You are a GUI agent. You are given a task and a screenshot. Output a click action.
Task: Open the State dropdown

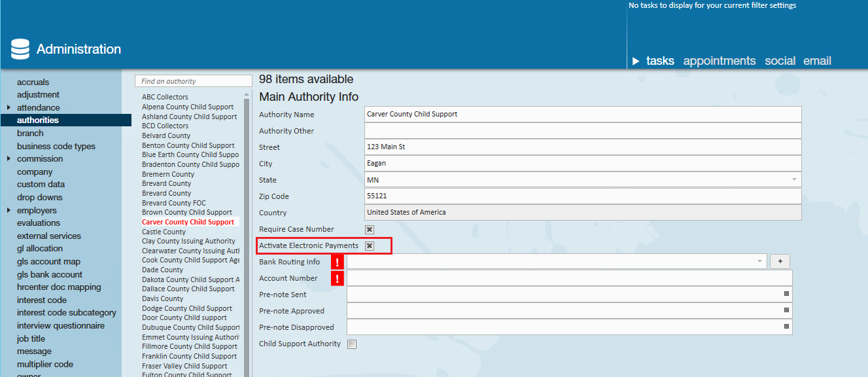tap(794, 179)
